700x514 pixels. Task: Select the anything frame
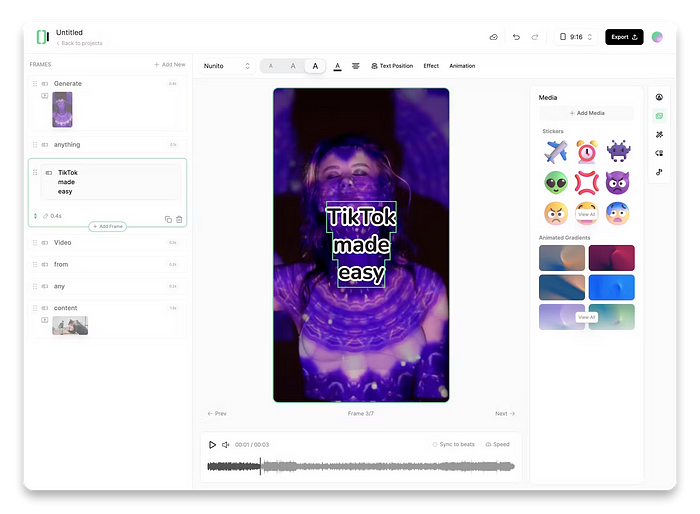tap(107, 145)
